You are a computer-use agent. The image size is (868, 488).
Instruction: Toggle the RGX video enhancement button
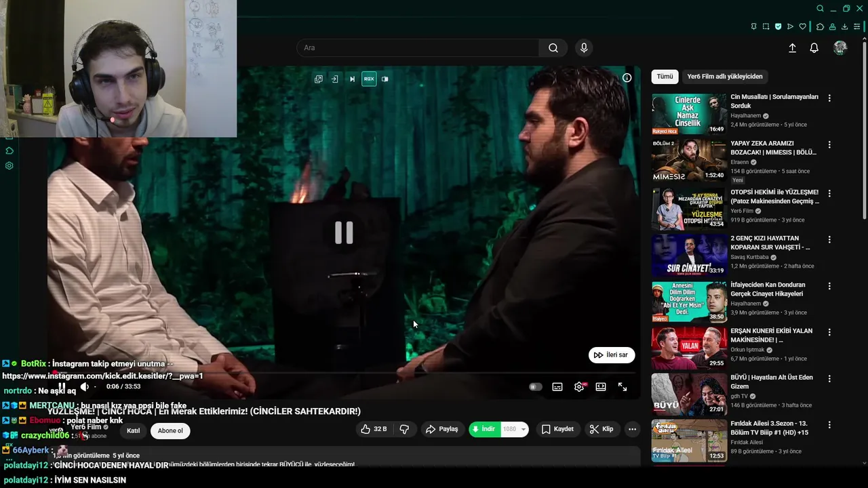pyautogui.click(x=369, y=79)
